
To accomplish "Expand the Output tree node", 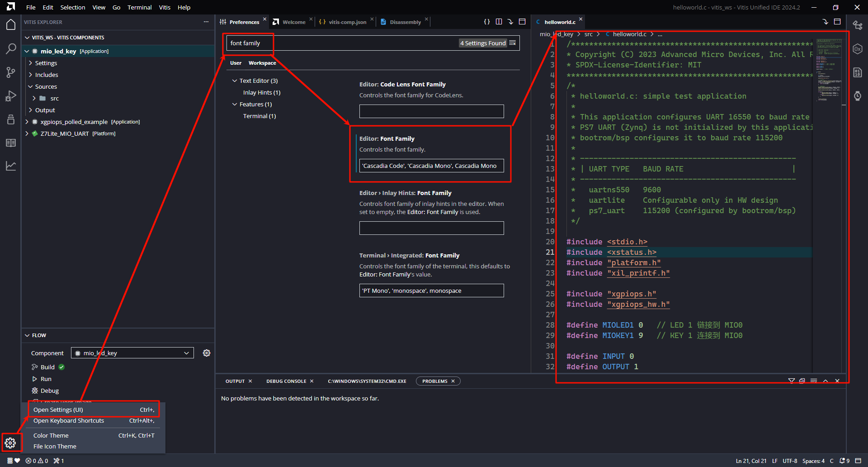I will tap(31, 110).
